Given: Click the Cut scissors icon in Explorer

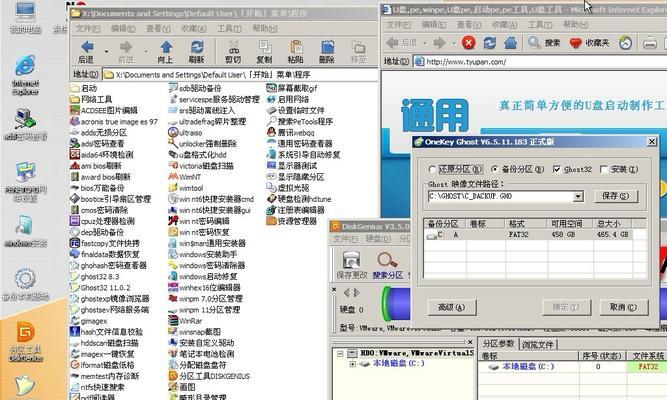Looking at the screenshot, I should [233, 47].
